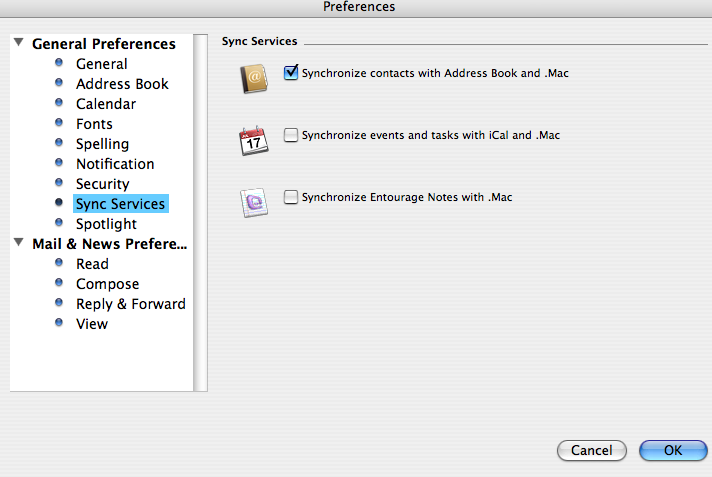Click the bullet beside Compose

click(59, 282)
